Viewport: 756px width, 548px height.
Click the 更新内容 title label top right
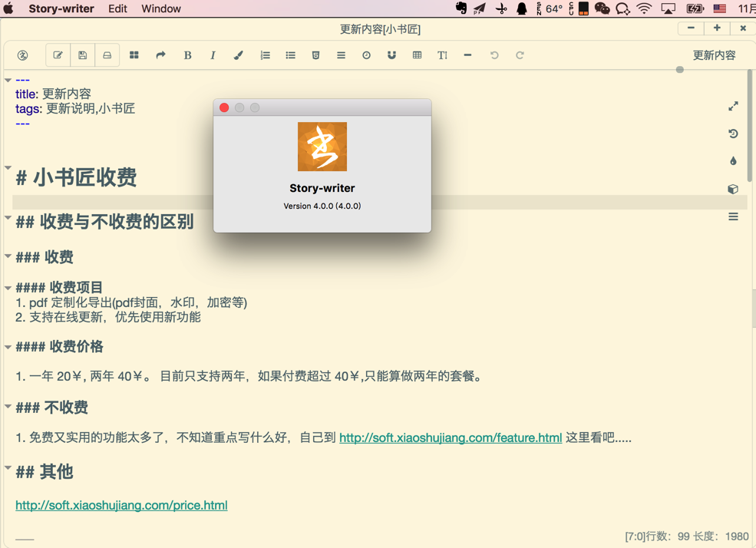(x=714, y=55)
